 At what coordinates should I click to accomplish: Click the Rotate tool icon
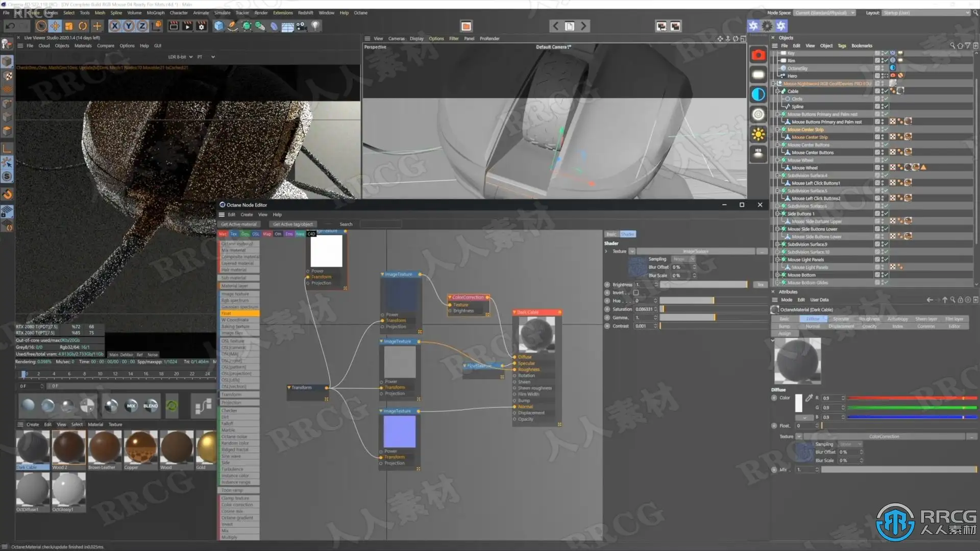[x=83, y=26]
